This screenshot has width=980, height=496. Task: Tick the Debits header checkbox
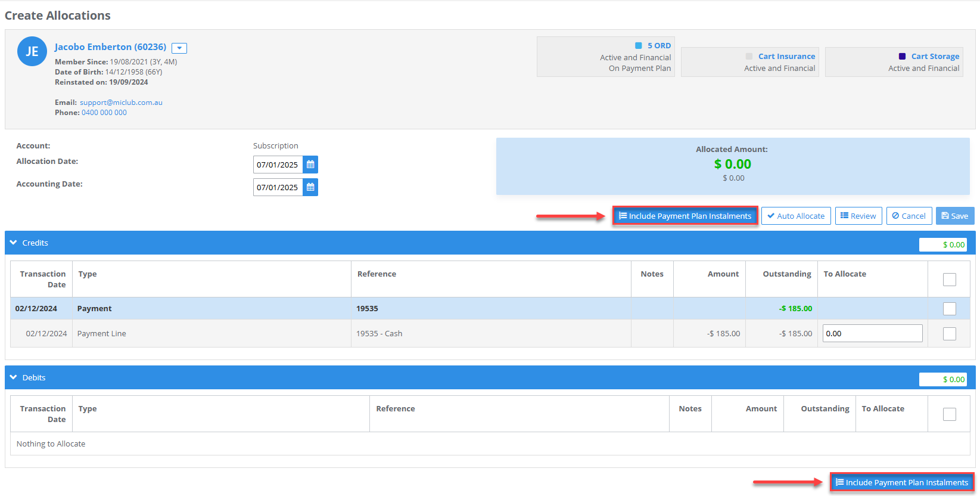(x=950, y=414)
